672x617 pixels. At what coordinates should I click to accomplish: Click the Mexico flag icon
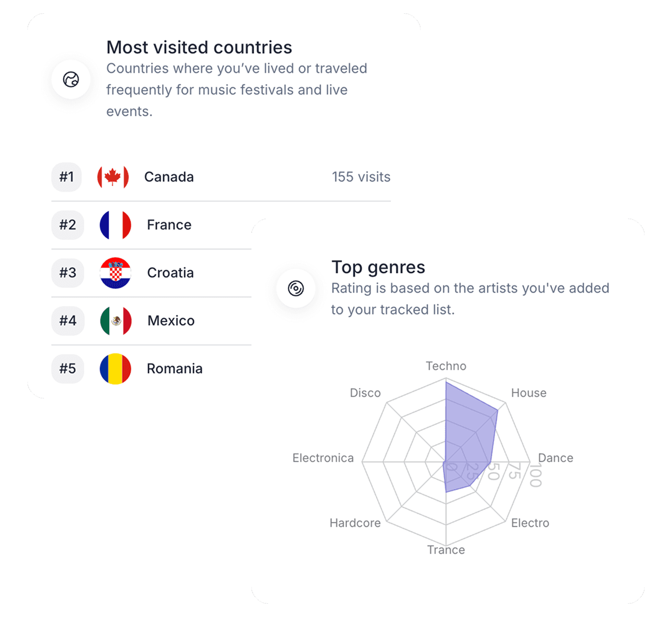click(116, 321)
